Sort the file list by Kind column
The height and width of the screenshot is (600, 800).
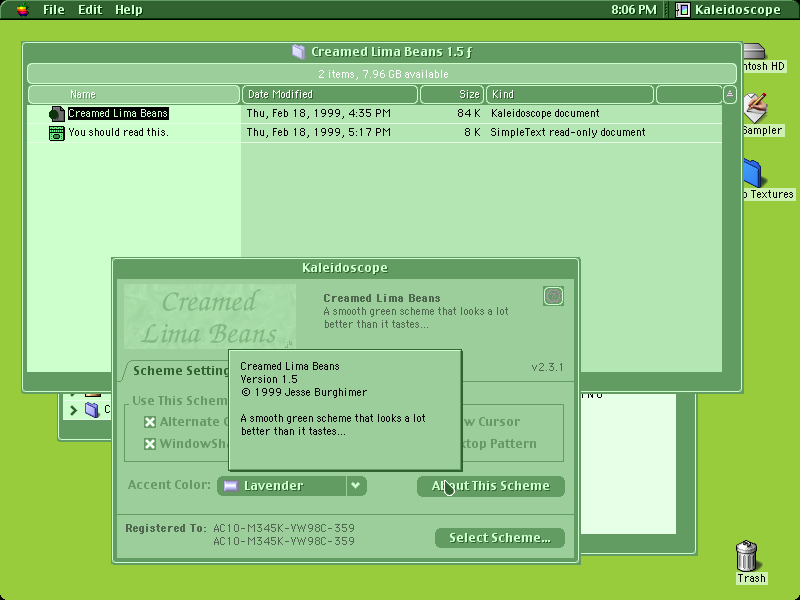pyautogui.click(x=569, y=94)
